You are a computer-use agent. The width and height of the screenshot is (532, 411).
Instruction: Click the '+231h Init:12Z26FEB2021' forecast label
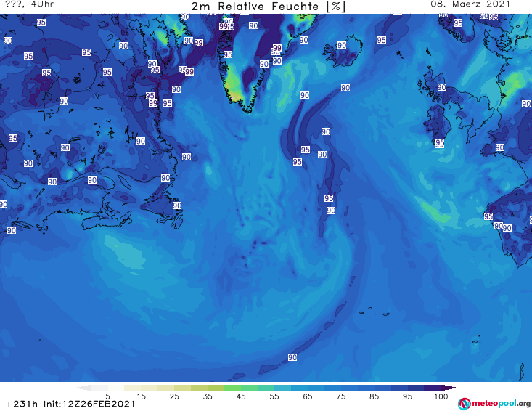tap(70, 404)
